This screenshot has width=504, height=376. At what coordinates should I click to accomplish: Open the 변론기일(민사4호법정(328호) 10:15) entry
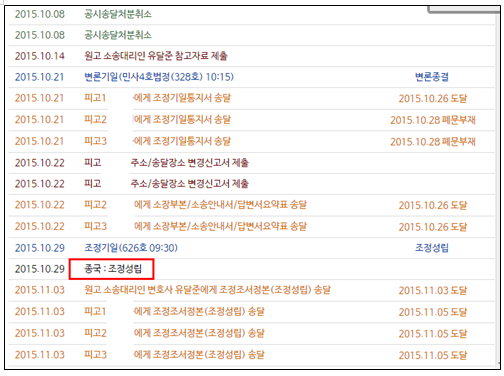point(159,77)
